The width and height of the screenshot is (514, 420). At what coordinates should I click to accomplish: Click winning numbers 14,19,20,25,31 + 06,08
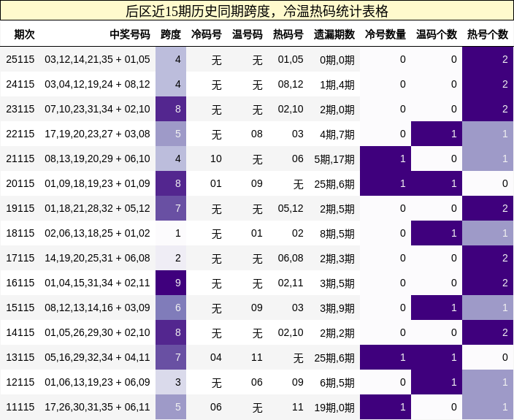(x=97, y=258)
